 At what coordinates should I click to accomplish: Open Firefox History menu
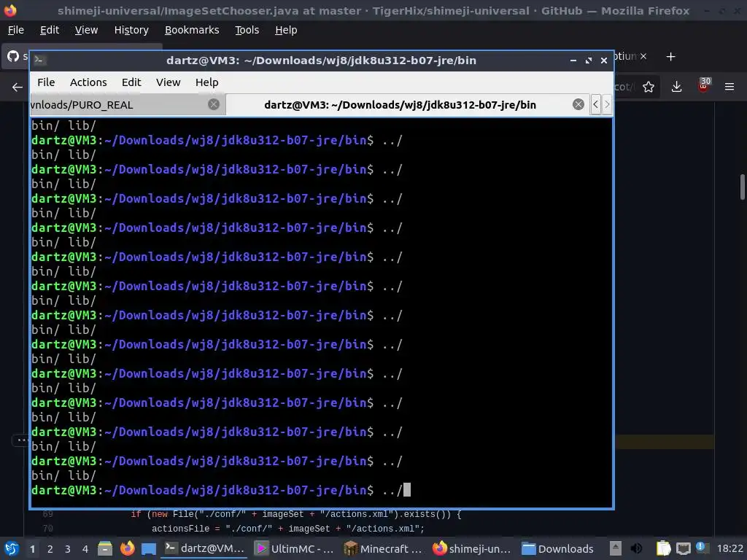pyautogui.click(x=131, y=30)
